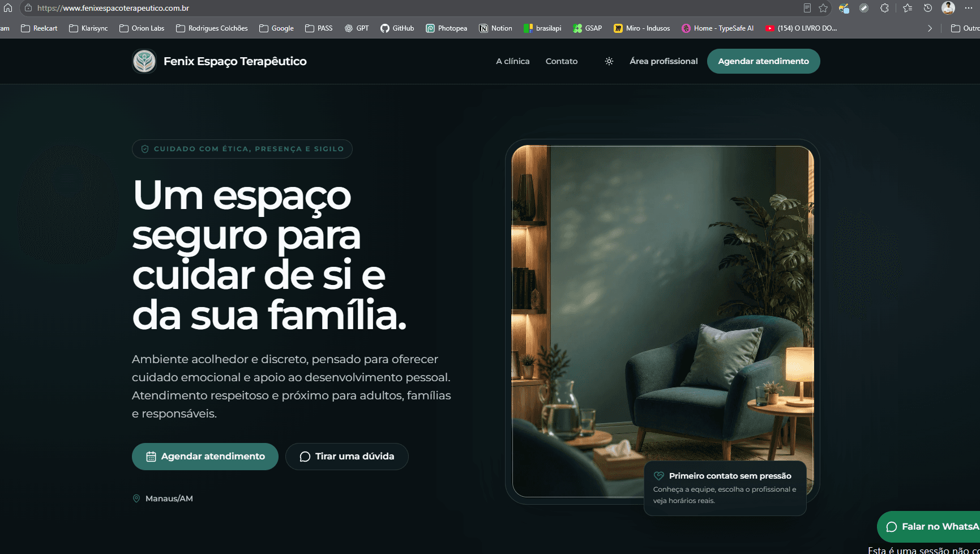This screenshot has height=554, width=980.
Task: Expand the PASS bookmarks folder
Action: [319, 28]
